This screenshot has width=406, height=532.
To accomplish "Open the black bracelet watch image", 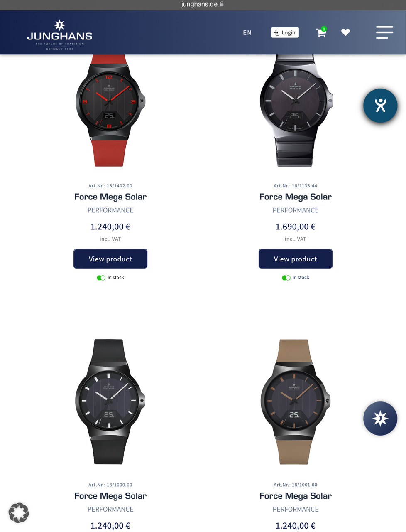I will click(x=296, y=111).
